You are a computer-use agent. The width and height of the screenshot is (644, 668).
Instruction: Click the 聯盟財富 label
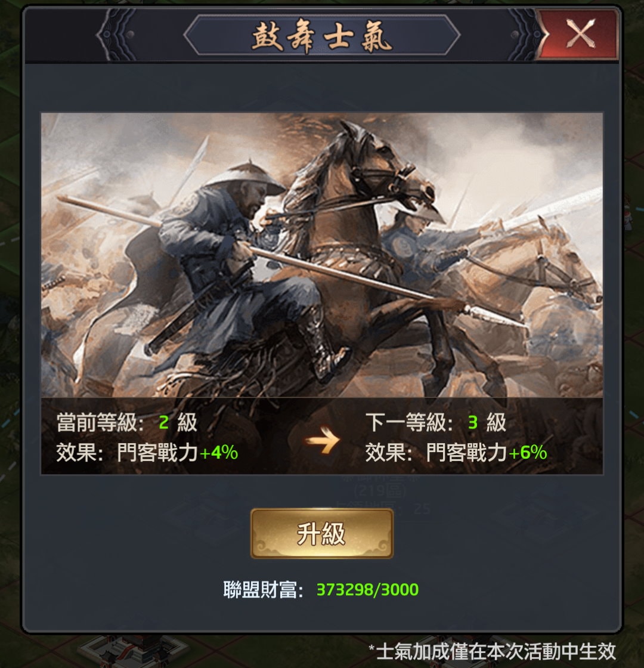[x=263, y=590]
